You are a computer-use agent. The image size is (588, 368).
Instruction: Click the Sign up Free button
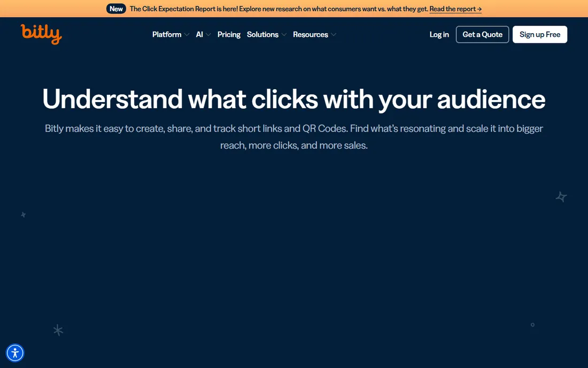click(540, 35)
